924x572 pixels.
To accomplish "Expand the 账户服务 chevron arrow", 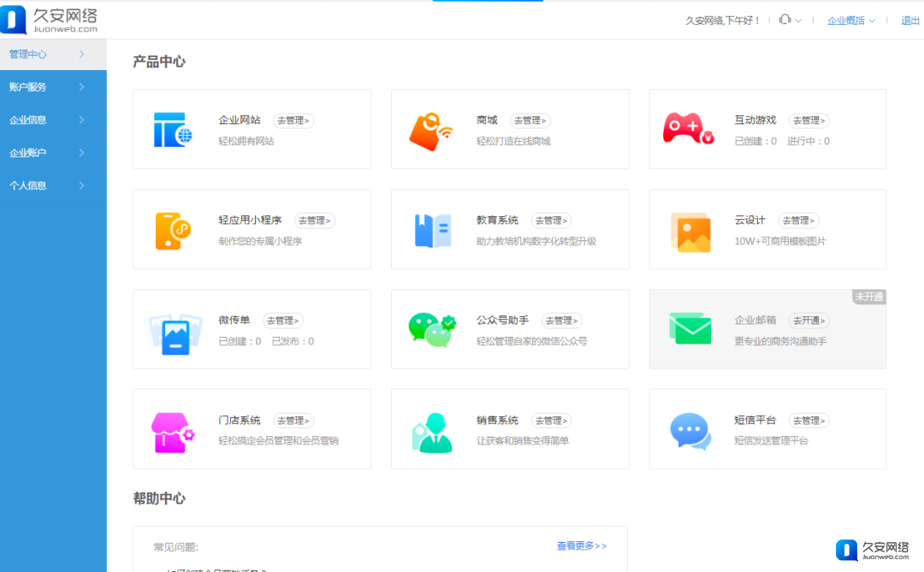I will [x=81, y=87].
